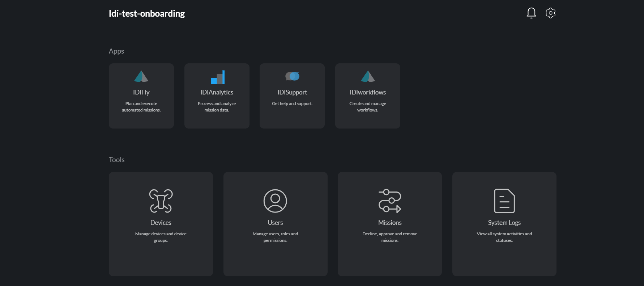Click 'View all system activities and statuses.' text
Viewport: 644px width, 286px height.
(x=504, y=237)
